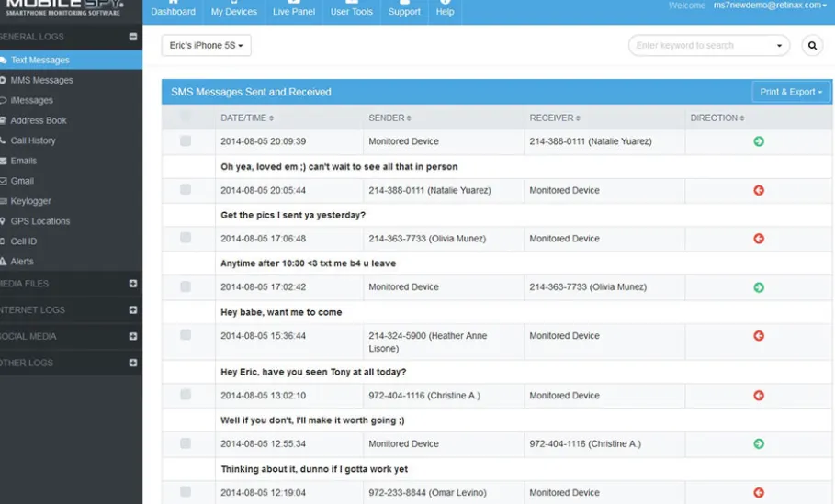Open Eric's iPhone 5S device dropdown
This screenshot has height=504, width=835.
[x=206, y=46]
